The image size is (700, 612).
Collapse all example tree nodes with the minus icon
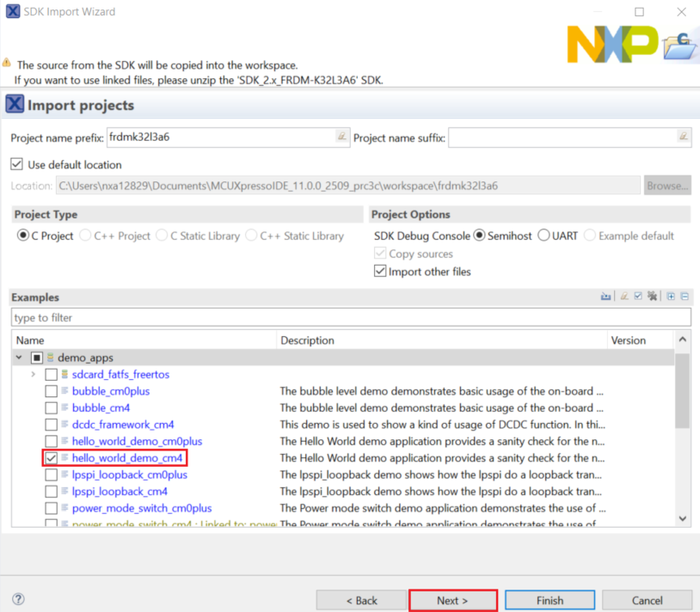click(685, 297)
